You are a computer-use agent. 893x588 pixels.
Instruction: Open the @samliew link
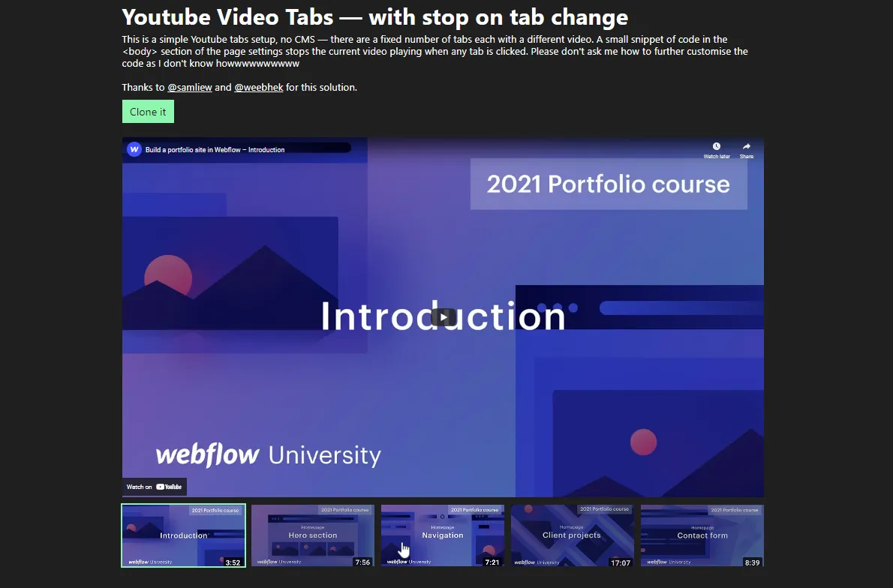coord(190,87)
